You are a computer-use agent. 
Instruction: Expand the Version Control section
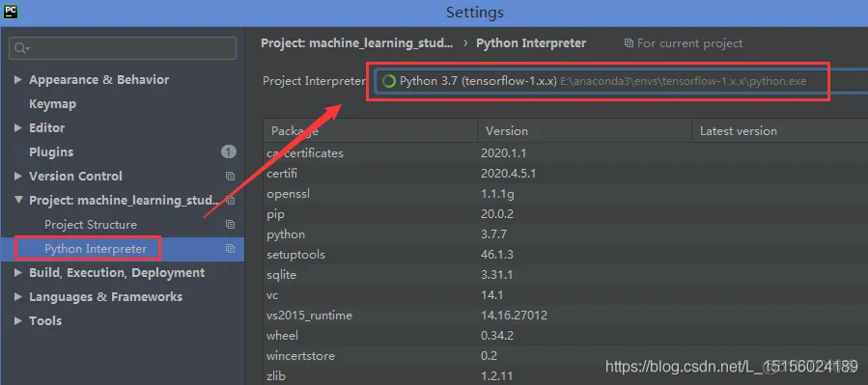point(17,176)
